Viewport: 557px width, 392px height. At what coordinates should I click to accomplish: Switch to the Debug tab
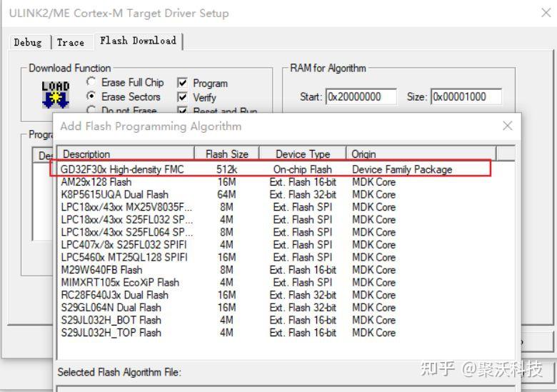pyautogui.click(x=28, y=42)
